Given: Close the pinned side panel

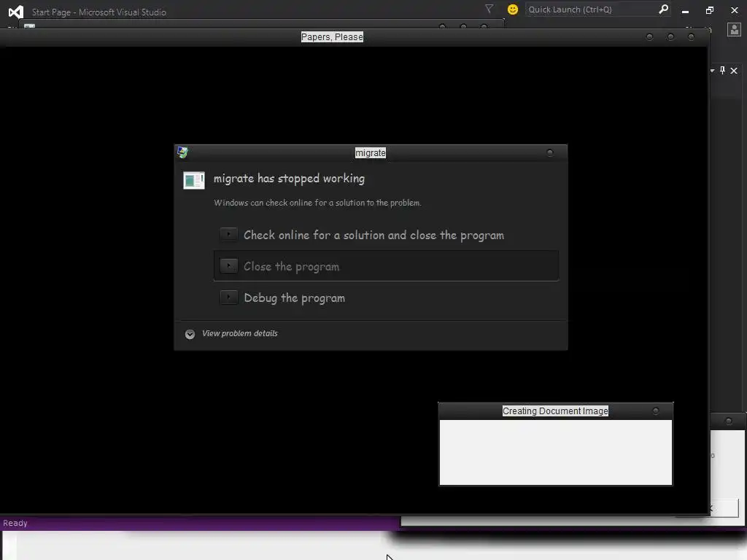Looking at the screenshot, I should point(734,71).
